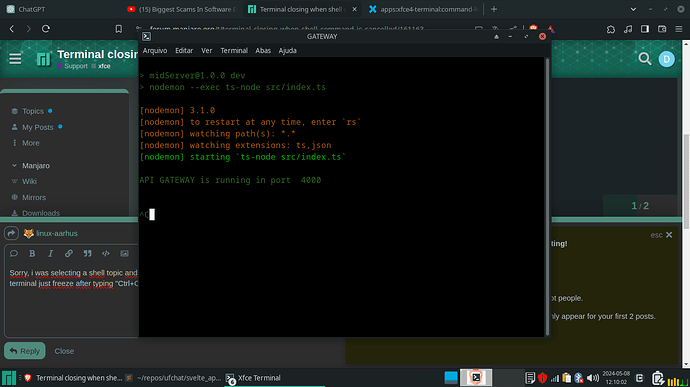
Task: Open the Ajuda terminal menu
Action: (x=287, y=51)
